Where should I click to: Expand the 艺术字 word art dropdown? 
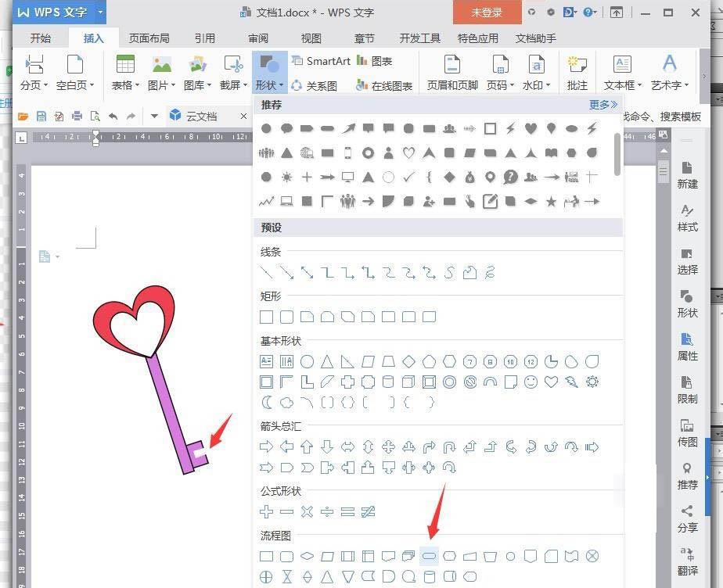point(670,73)
